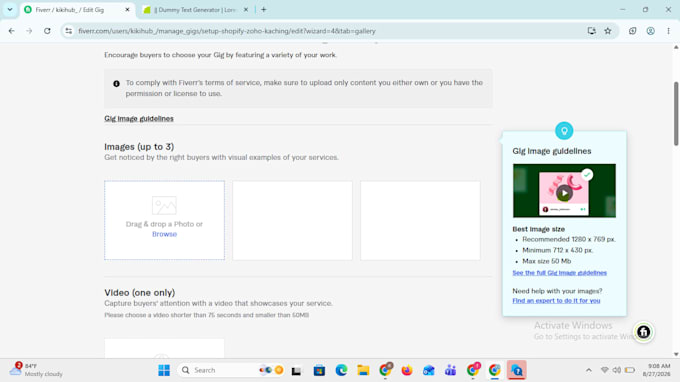Open browser extensions icon
Screen dimensions: 680x382
632,31
